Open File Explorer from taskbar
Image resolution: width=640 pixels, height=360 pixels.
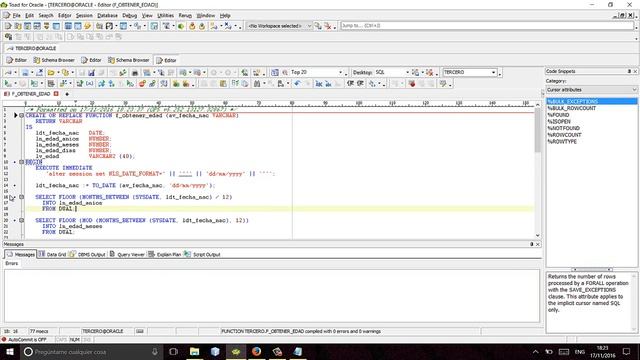point(194,351)
